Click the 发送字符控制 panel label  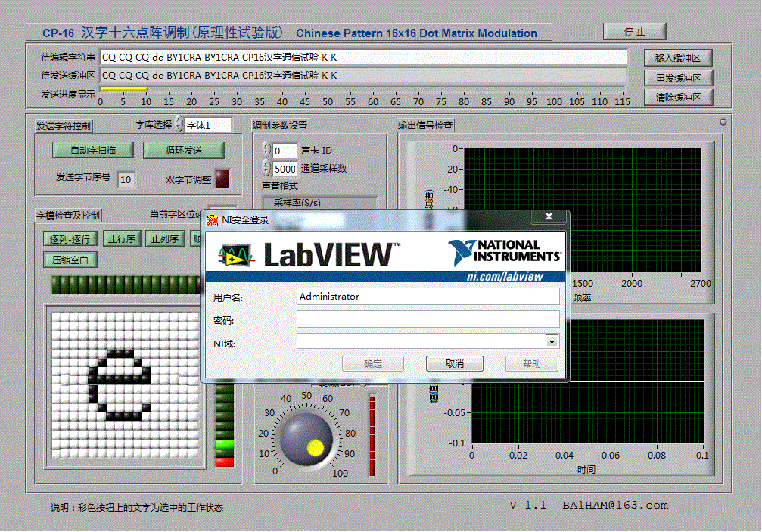click(x=63, y=126)
